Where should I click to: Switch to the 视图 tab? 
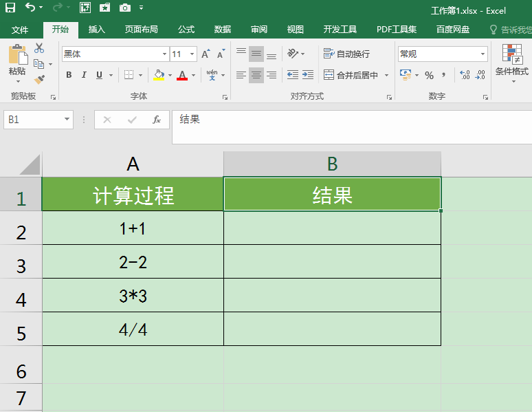click(x=295, y=30)
